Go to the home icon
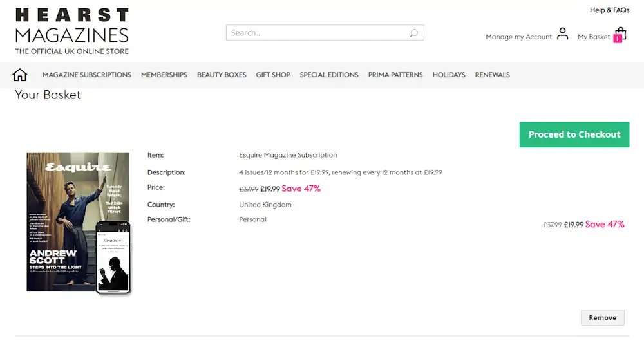Screen dimensions: 644x343 click(x=20, y=75)
